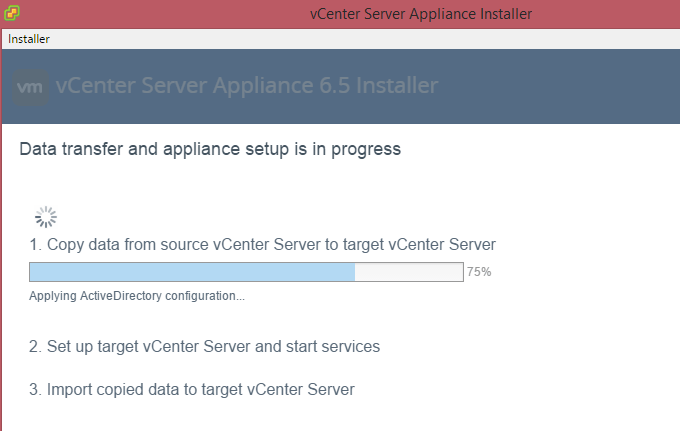
Task: Click the VMware "vm" logo in header
Action: [x=32, y=86]
